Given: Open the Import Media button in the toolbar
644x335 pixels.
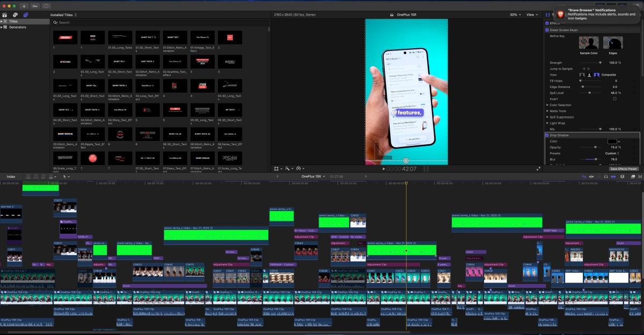Looking at the screenshot, I should click(x=25, y=5).
